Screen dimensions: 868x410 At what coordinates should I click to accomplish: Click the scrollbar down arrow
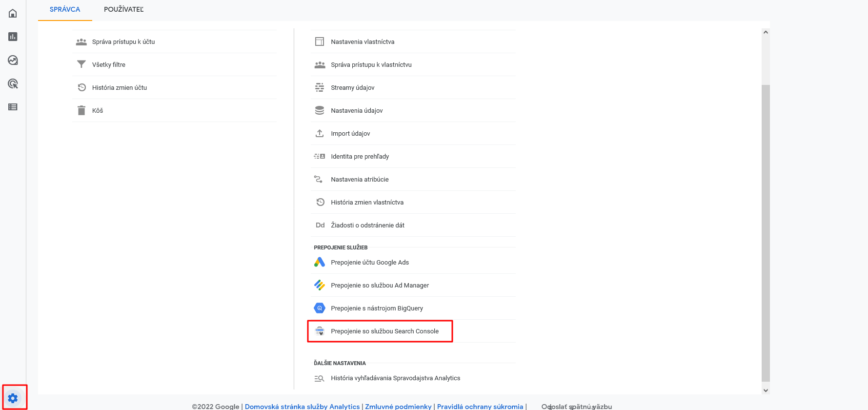click(766, 390)
